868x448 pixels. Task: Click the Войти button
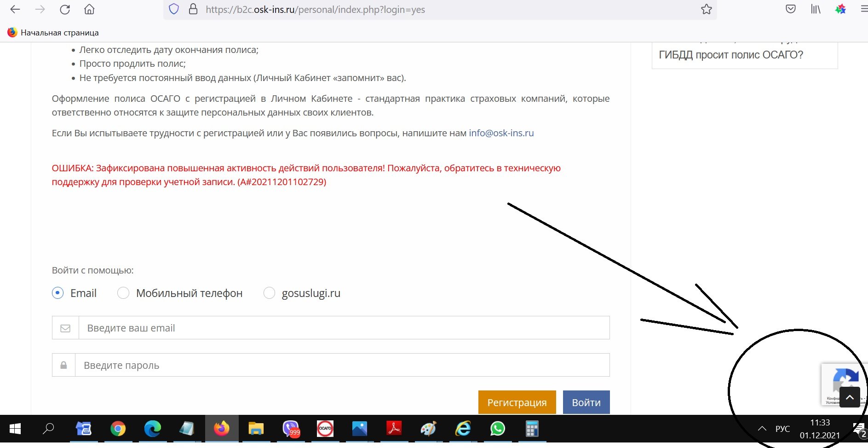586,402
